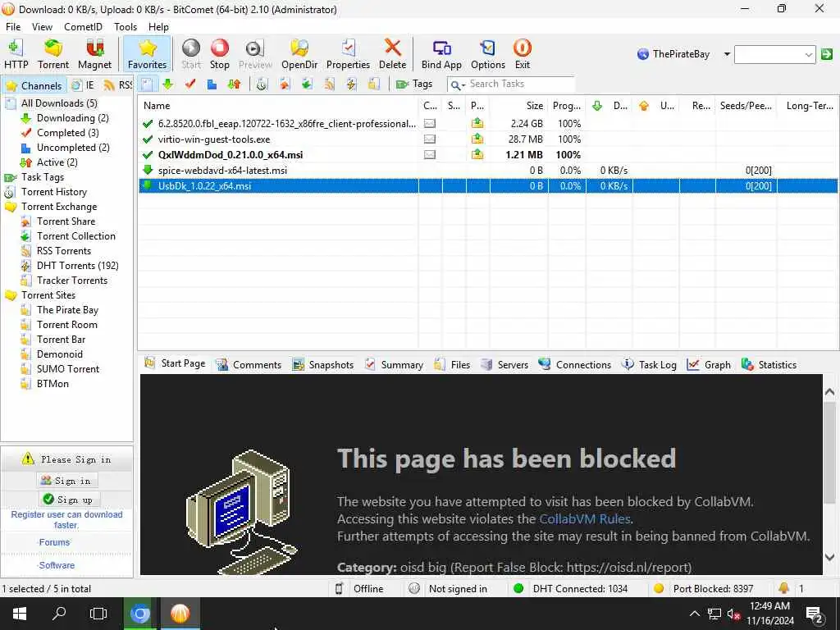Open the Connections tab
This screenshot has height=630, width=840.
[575, 364]
